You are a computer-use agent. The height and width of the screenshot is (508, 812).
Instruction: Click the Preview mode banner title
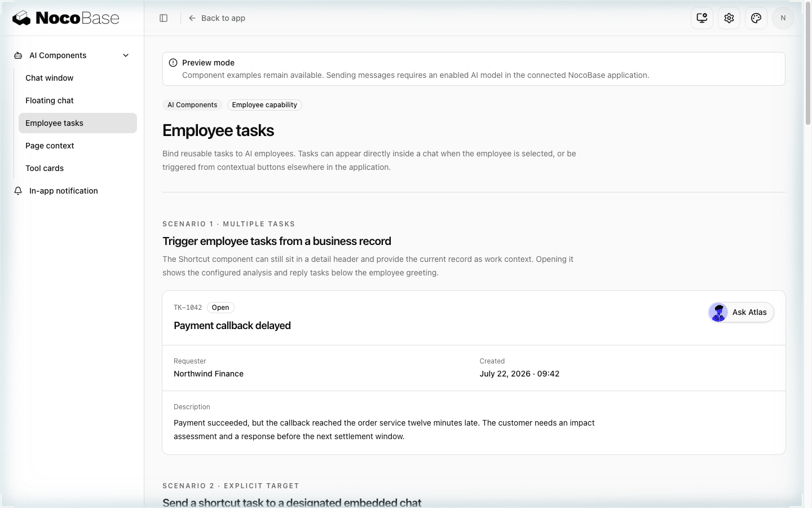point(208,63)
